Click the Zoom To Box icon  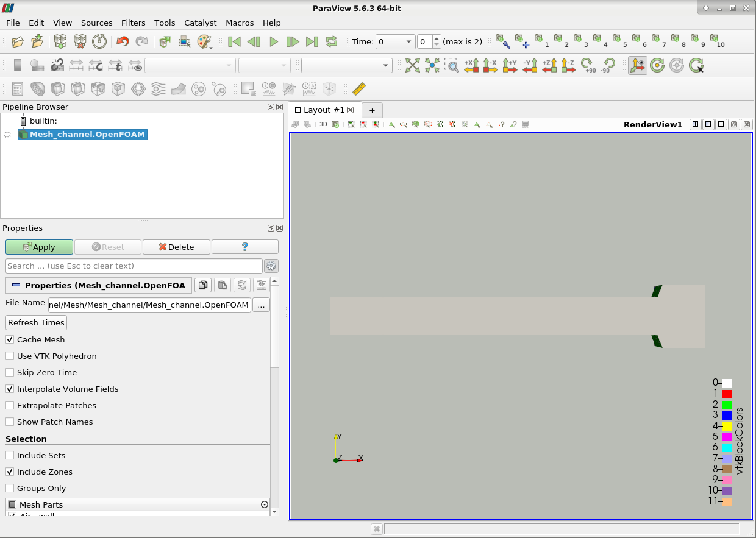click(x=451, y=65)
